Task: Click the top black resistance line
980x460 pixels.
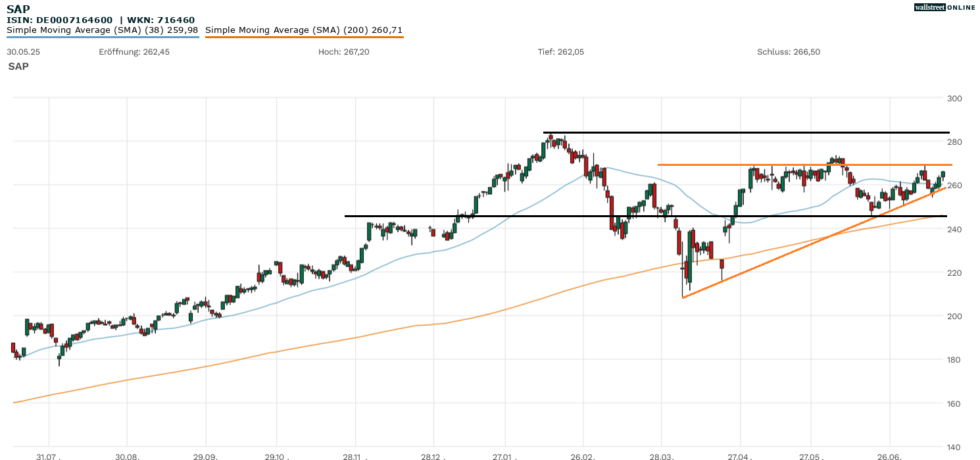Action: [723, 133]
